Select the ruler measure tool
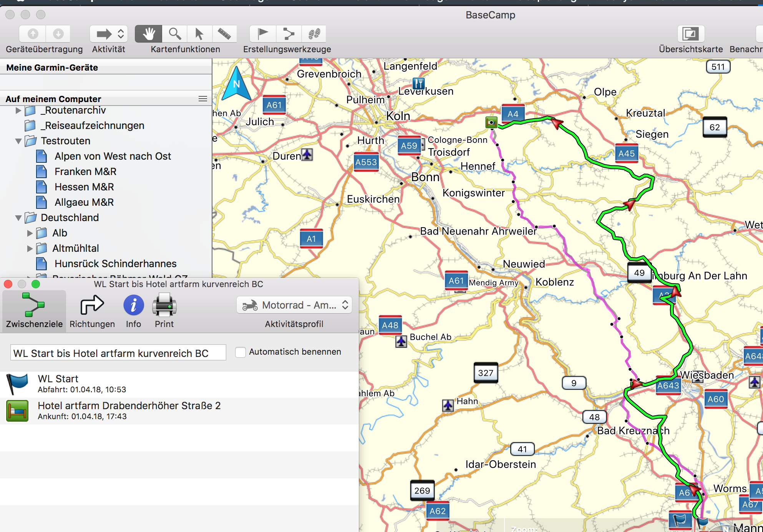Image resolution: width=763 pixels, height=532 pixels. coord(224,34)
